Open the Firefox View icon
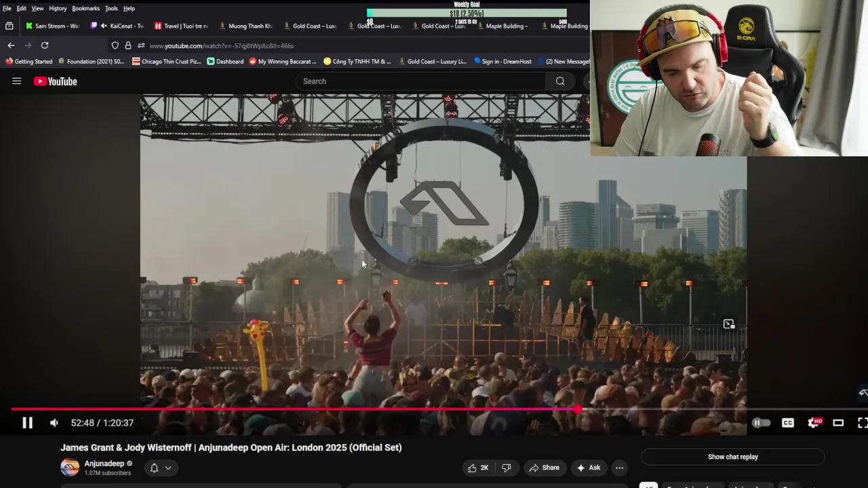Image resolution: width=868 pixels, height=488 pixels. pos(9,26)
